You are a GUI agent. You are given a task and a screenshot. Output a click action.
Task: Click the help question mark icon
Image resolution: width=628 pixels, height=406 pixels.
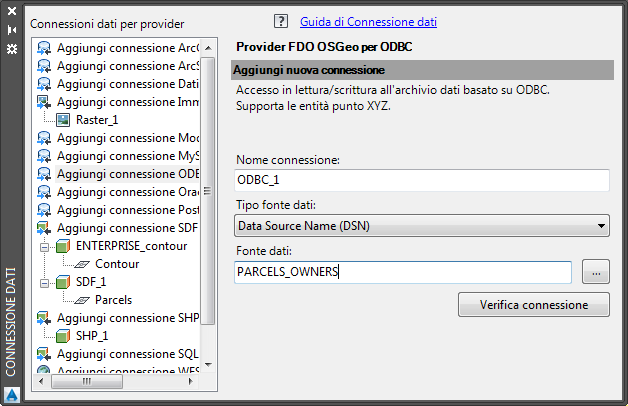tap(280, 21)
